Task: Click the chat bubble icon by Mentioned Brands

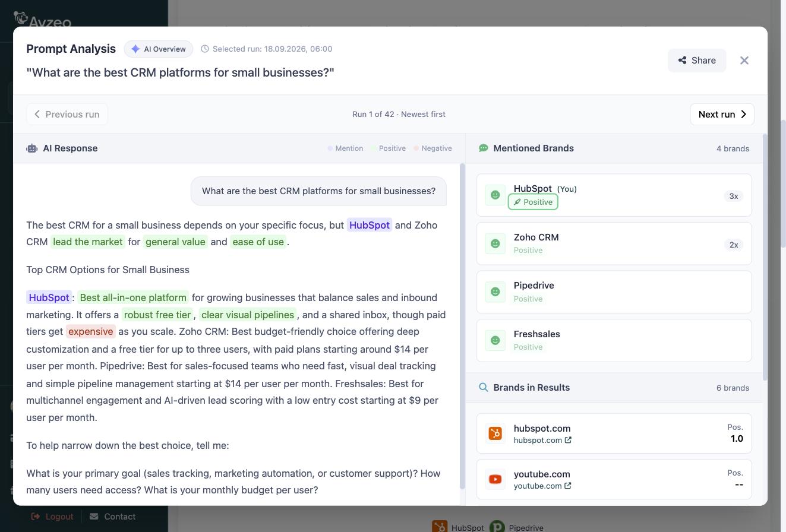Action: click(484, 148)
